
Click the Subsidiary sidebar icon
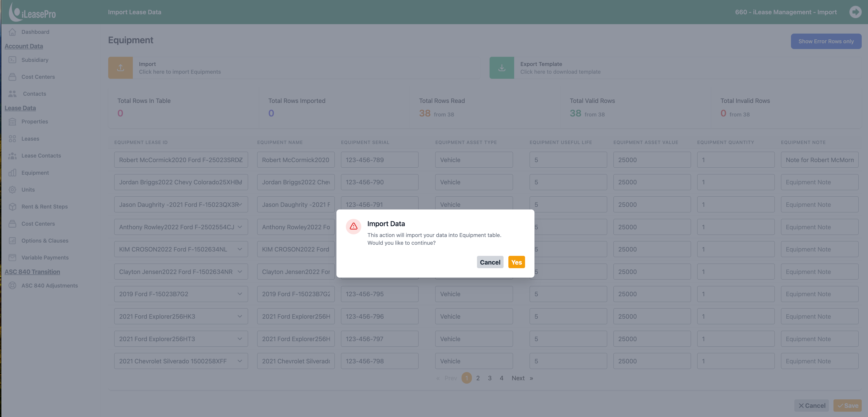point(13,60)
